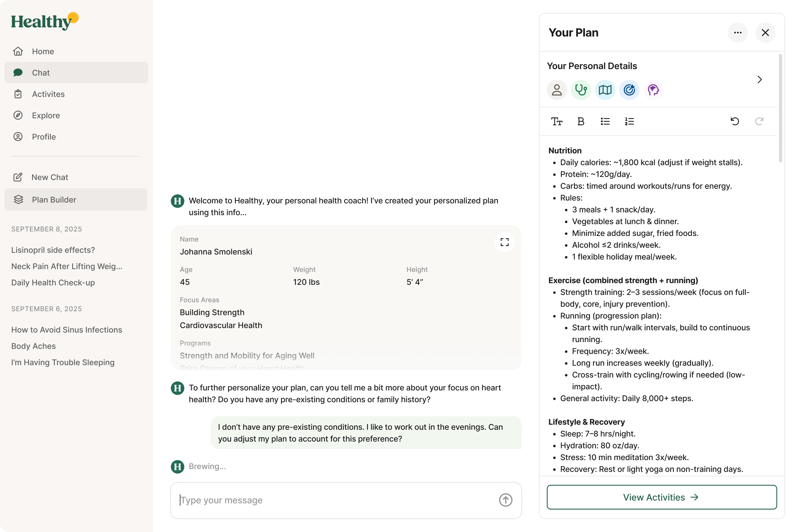Toggle bold formatting
The height and width of the screenshot is (532, 798).
581,121
